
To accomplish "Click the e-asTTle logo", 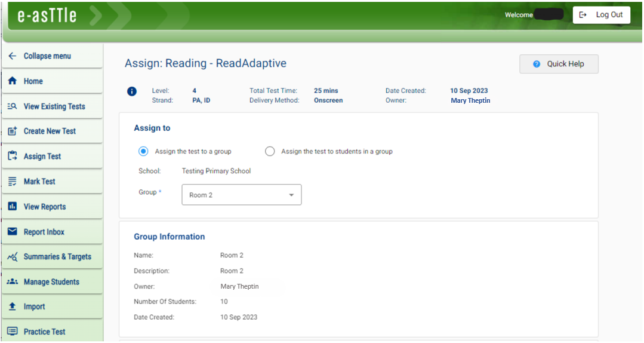I will (47, 16).
